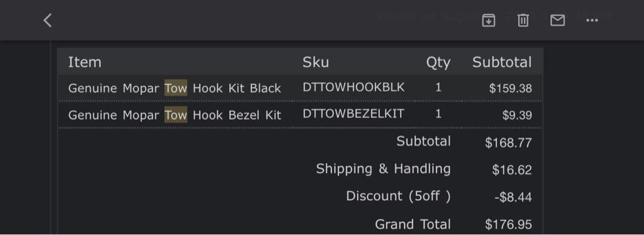Screen dimensions: 644x235
Task: Click the Discount (5off) label
Action: click(x=398, y=196)
